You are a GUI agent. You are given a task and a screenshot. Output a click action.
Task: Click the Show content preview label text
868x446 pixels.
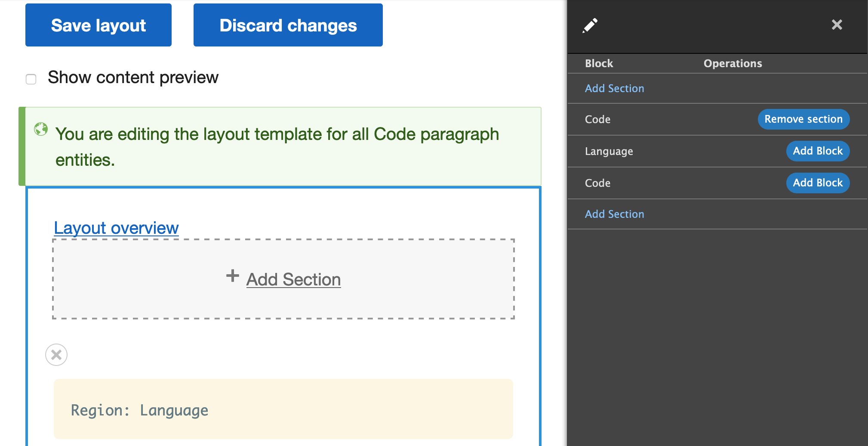pos(133,78)
